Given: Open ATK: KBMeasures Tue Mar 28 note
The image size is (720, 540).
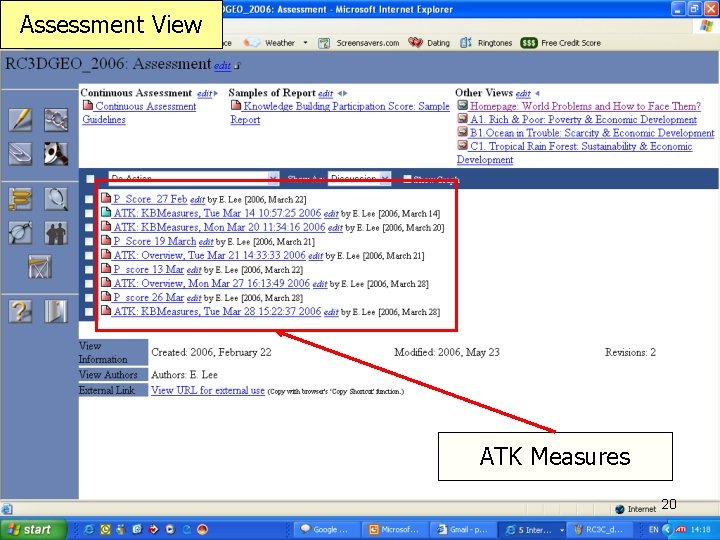Looking at the screenshot, I should click(x=217, y=311).
